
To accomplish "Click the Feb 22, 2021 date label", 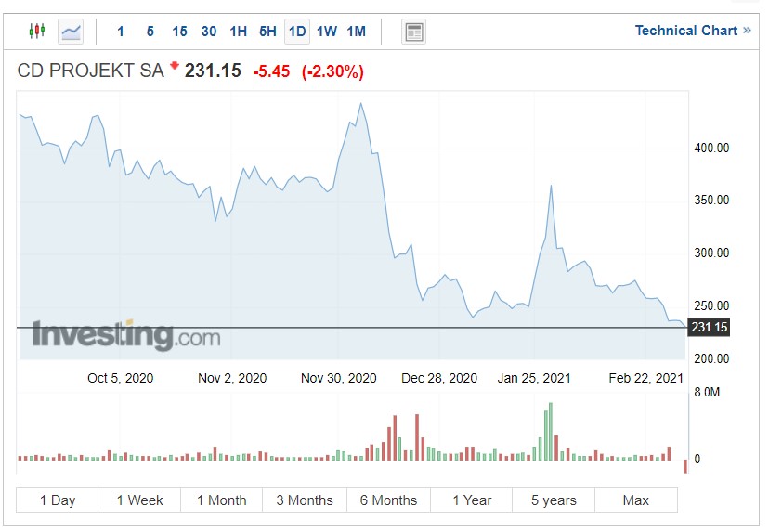I will (x=645, y=378).
